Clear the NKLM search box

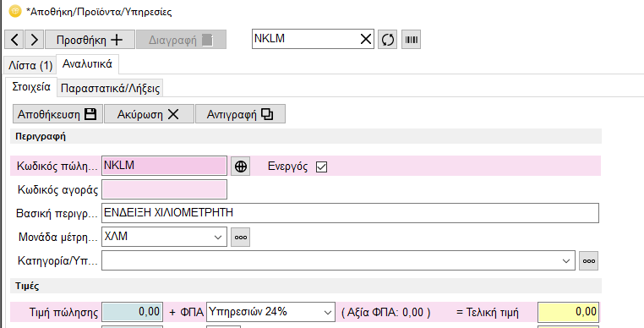pos(365,39)
